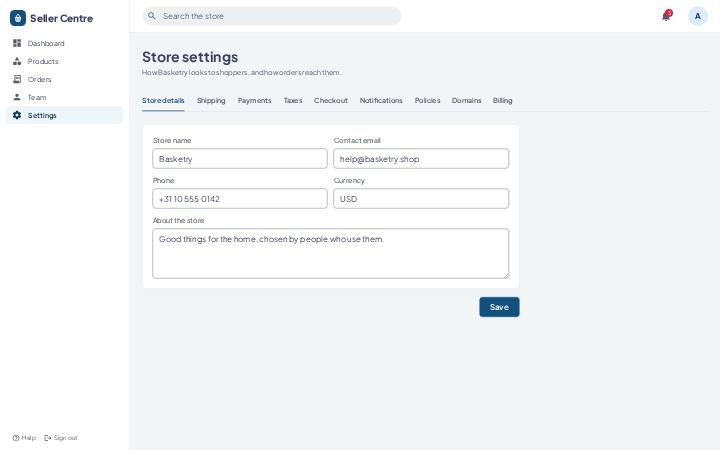
Task: Switch to the Domains tab
Action: pos(467,101)
